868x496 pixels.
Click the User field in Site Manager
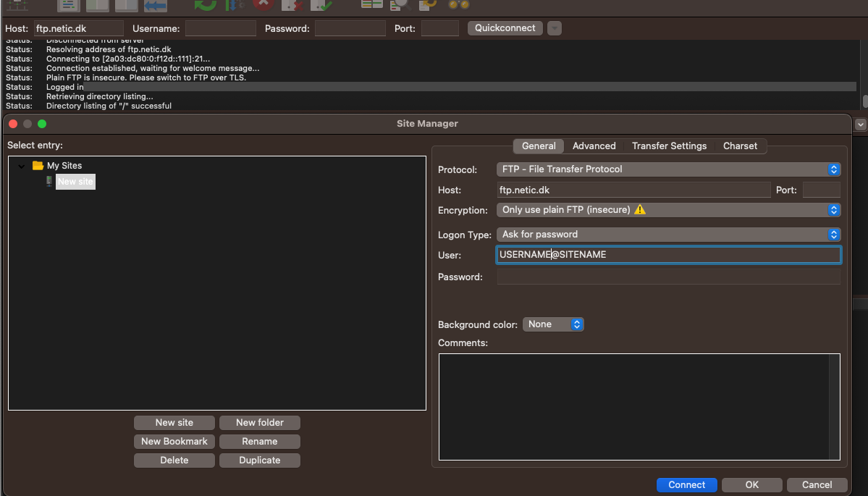coord(669,255)
